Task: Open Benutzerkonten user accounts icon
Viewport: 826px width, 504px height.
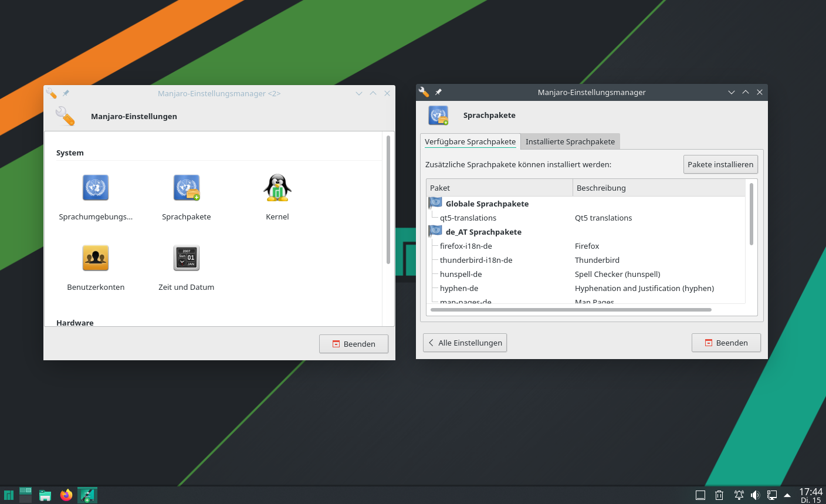Action: tap(95, 258)
